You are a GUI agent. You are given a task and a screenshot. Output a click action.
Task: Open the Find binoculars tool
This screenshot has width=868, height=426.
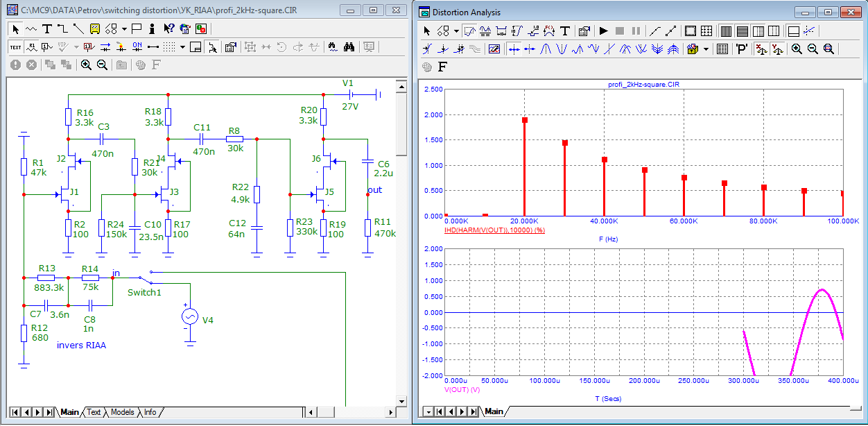(x=349, y=47)
